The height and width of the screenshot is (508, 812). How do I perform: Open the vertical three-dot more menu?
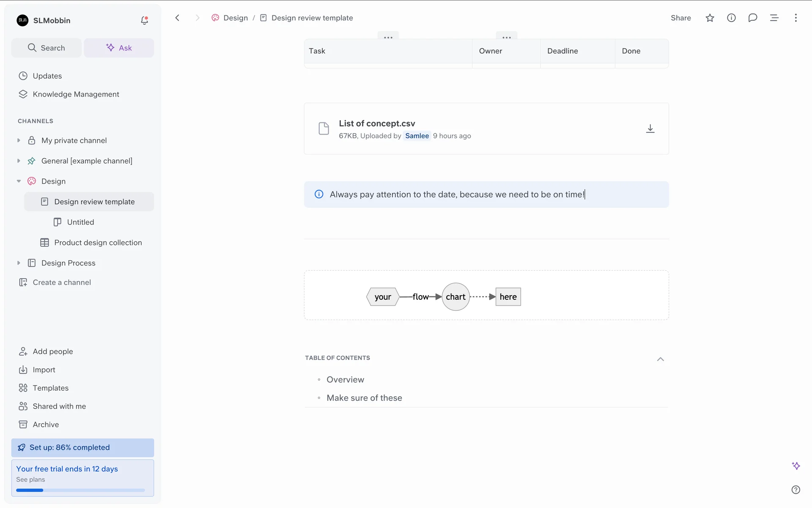pyautogui.click(x=796, y=18)
